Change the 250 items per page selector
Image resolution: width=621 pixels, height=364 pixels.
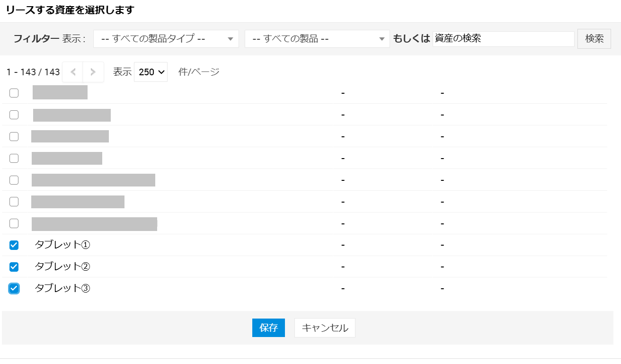pyautogui.click(x=151, y=72)
